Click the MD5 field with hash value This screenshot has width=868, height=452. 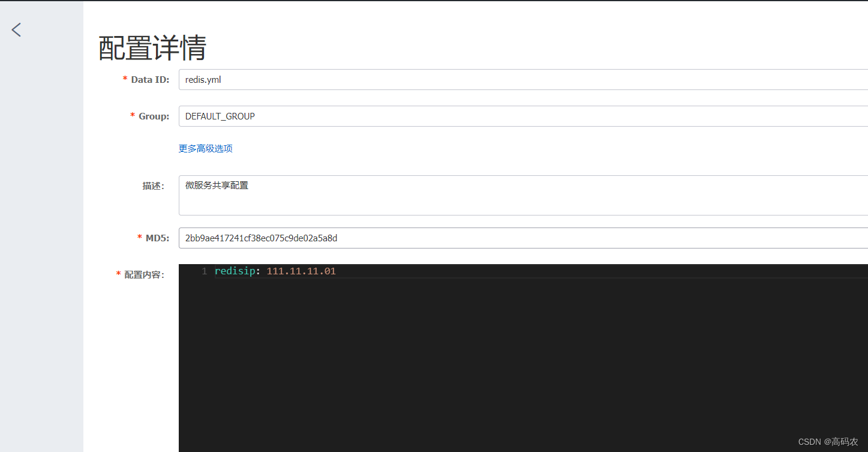coord(523,238)
